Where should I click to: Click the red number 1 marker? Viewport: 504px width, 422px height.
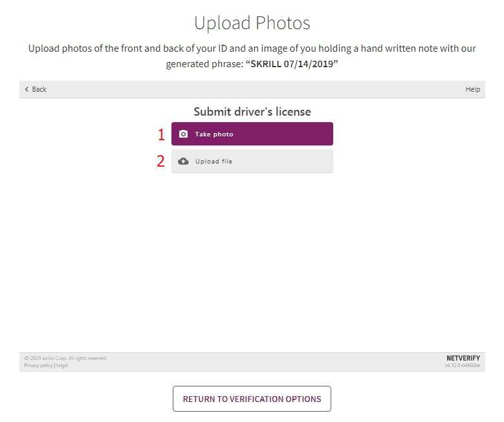(x=161, y=134)
